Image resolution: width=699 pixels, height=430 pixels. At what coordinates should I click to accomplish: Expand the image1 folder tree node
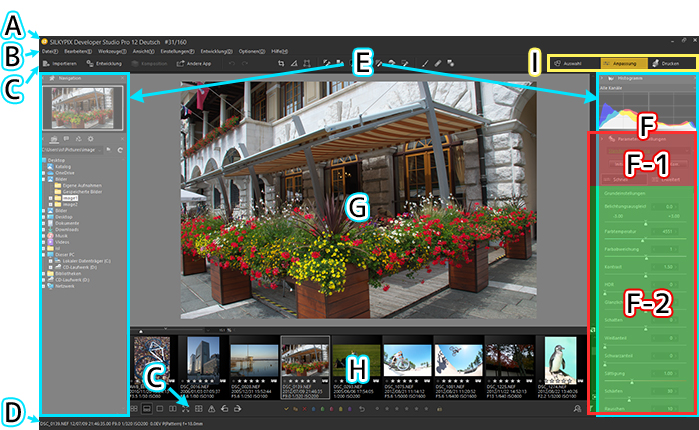49,199
